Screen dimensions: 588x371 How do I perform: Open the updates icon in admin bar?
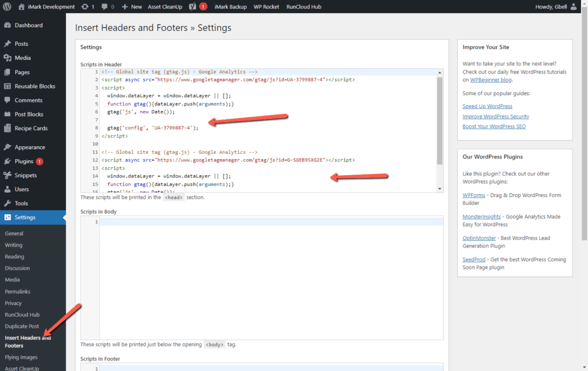85,6
